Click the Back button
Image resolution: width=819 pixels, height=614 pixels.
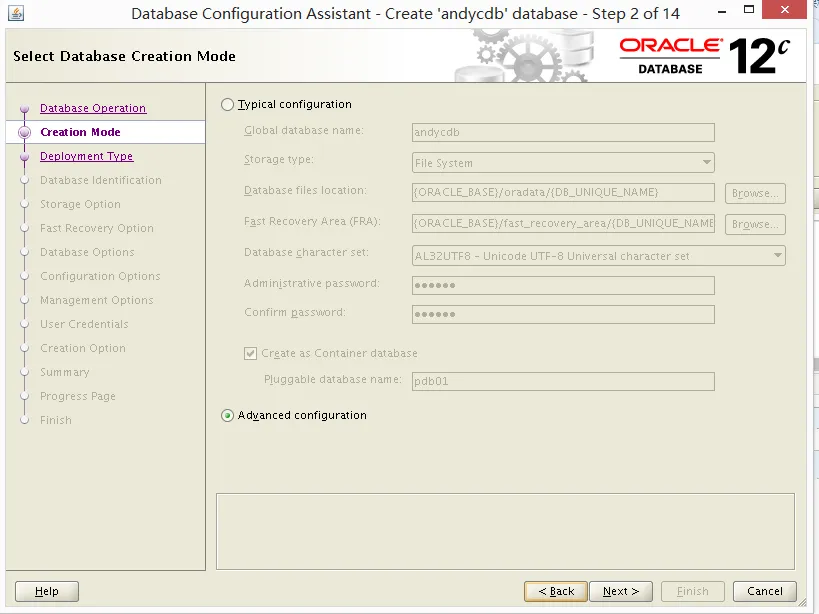(x=556, y=591)
